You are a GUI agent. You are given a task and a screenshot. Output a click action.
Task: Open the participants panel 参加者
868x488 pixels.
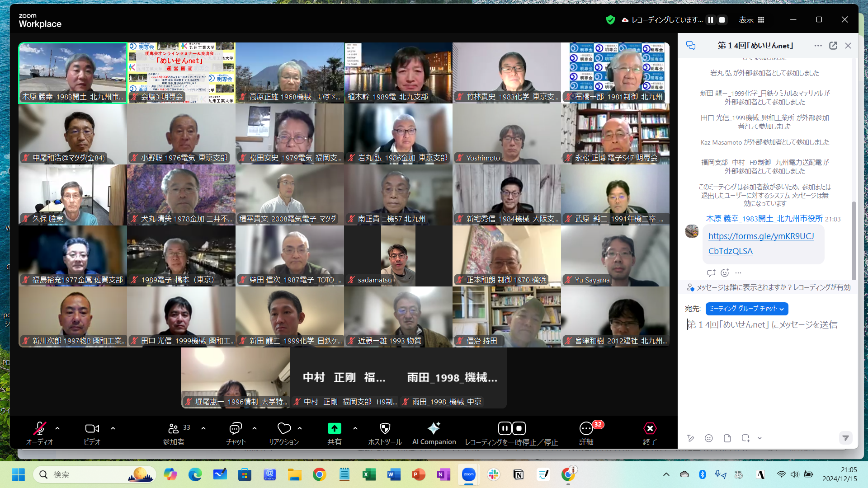pos(174,433)
